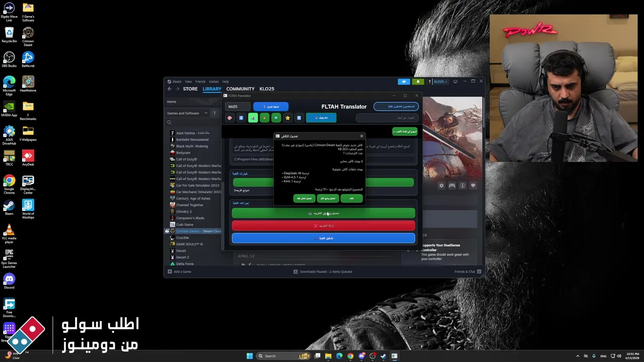Select Bodycam in the library list
644x362 pixels.
(x=183, y=153)
